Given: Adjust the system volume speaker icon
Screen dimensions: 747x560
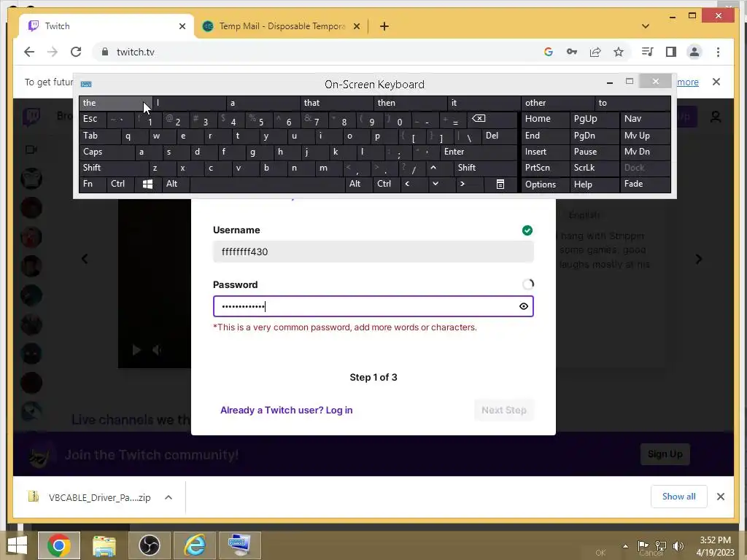Looking at the screenshot, I should [x=678, y=546].
